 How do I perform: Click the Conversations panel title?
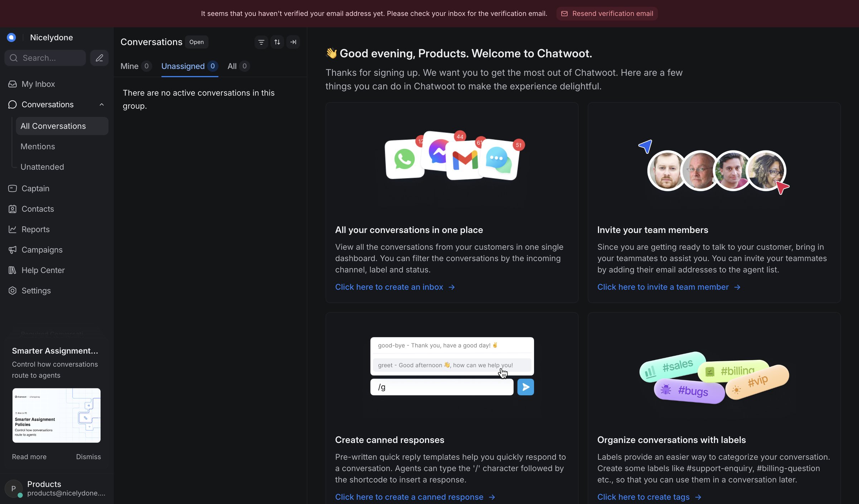click(151, 42)
